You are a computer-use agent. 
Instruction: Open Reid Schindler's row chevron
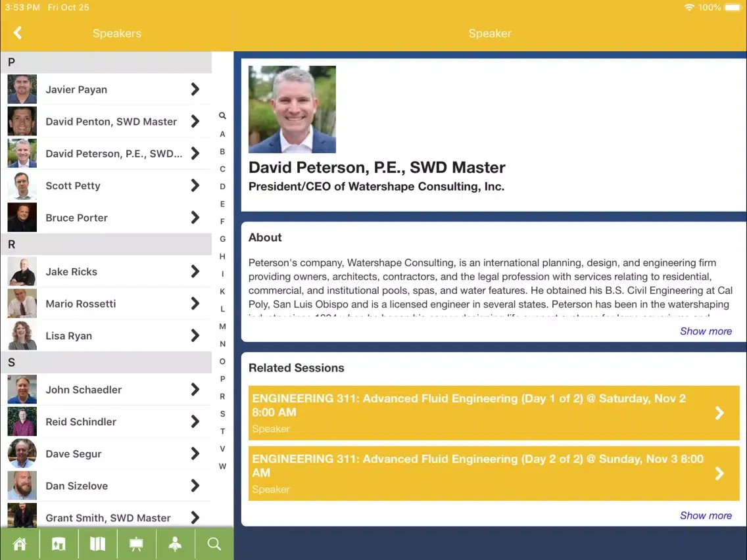pyautogui.click(x=195, y=421)
